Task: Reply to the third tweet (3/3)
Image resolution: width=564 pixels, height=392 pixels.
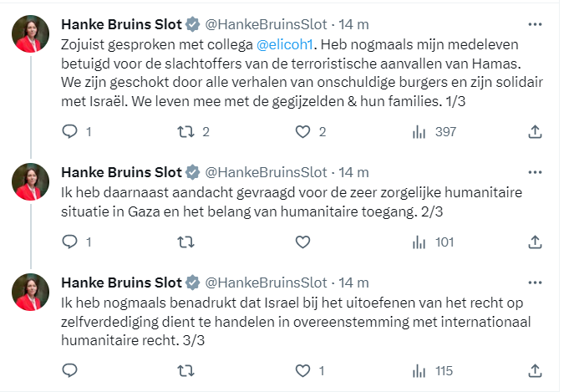Action: click(x=70, y=370)
